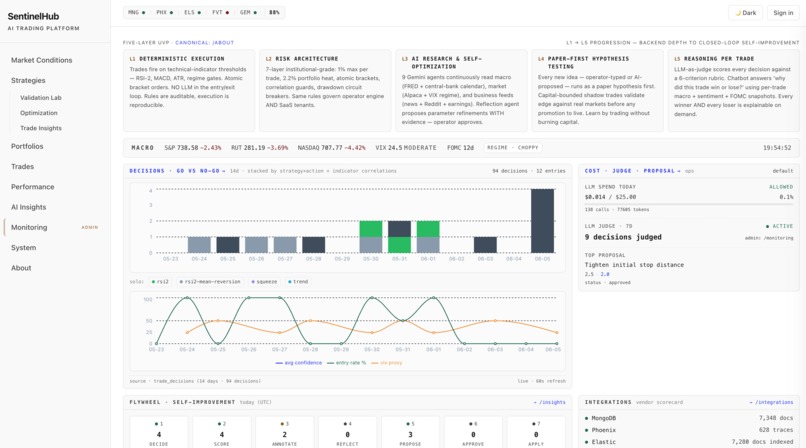806x448 pixels.
Task: Click the ACTIVE judge status
Action: pyautogui.click(x=779, y=226)
